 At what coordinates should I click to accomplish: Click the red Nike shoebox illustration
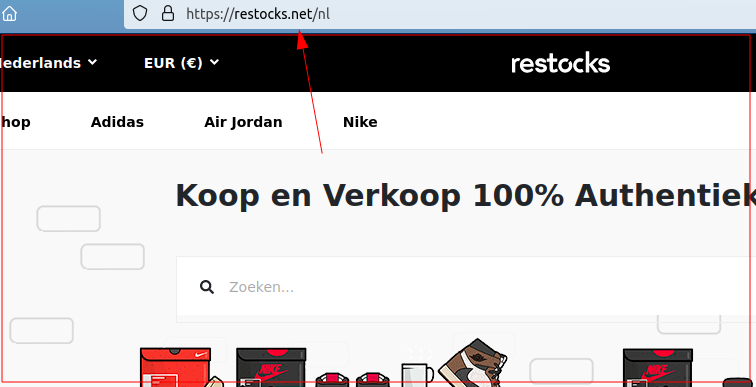tap(176, 367)
